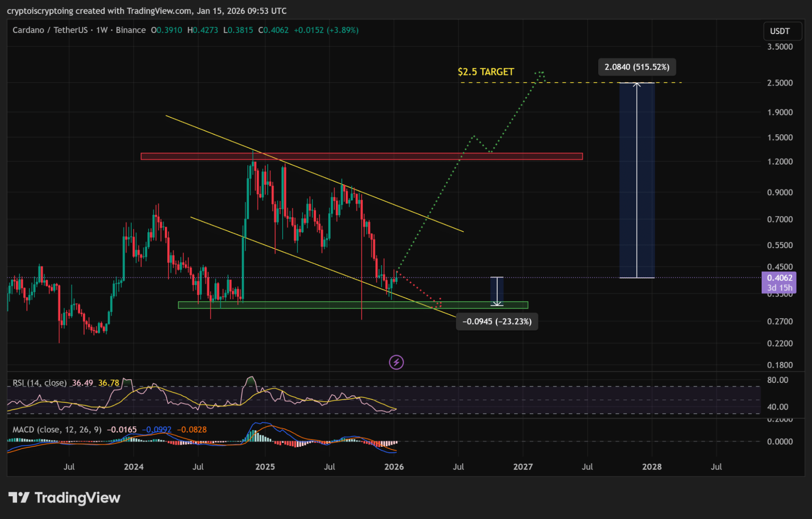Open the 1W timeframe selector
812x519 pixels.
(x=102, y=30)
